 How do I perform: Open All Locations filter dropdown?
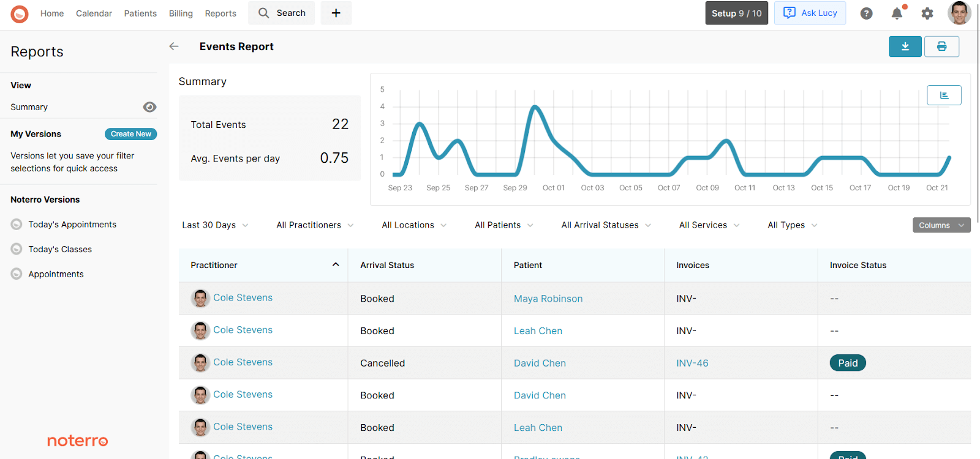414,225
